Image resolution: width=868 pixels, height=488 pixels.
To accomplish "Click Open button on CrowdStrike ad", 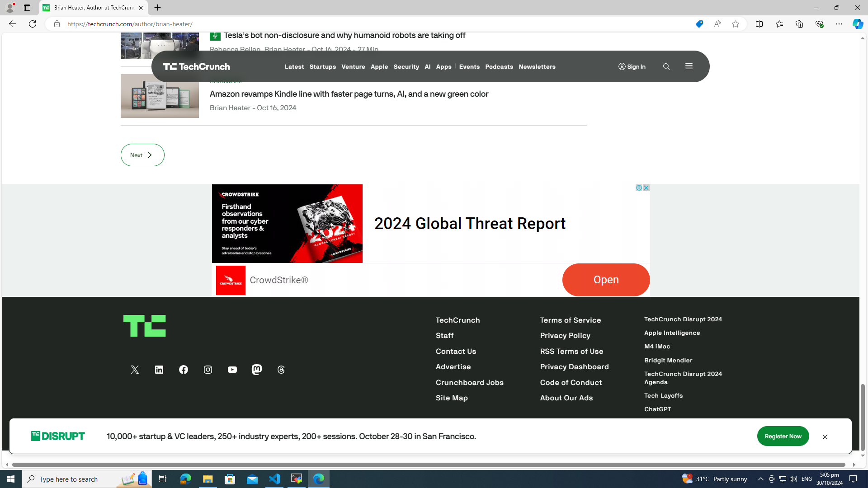I will point(606,280).
